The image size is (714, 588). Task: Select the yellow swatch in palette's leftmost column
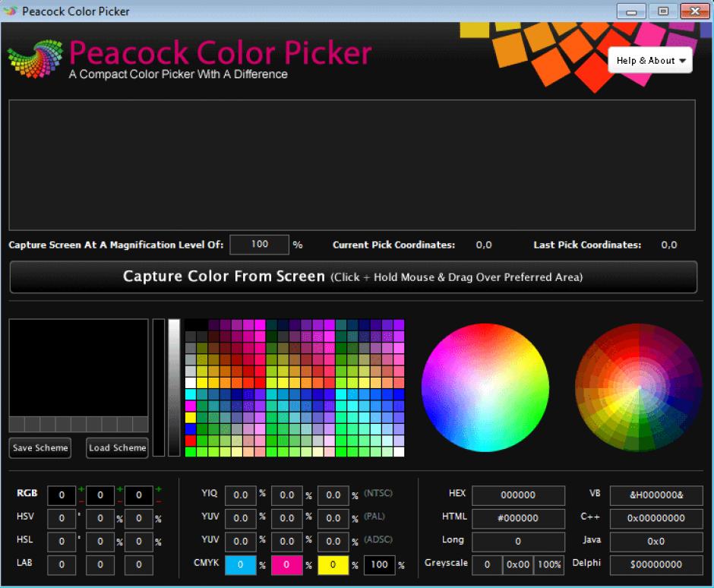(191, 417)
